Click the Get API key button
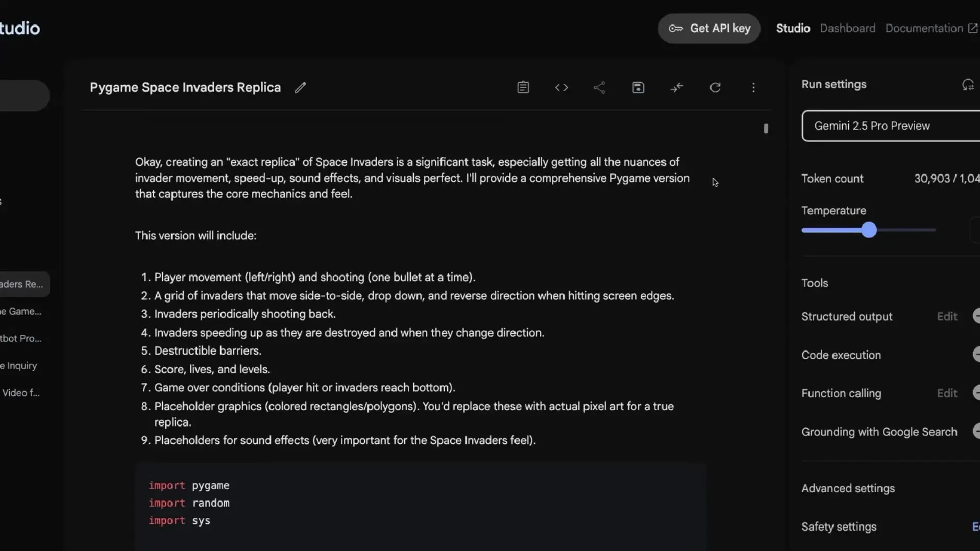980x551 pixels. pyautogui.click(x=709, y=29)
